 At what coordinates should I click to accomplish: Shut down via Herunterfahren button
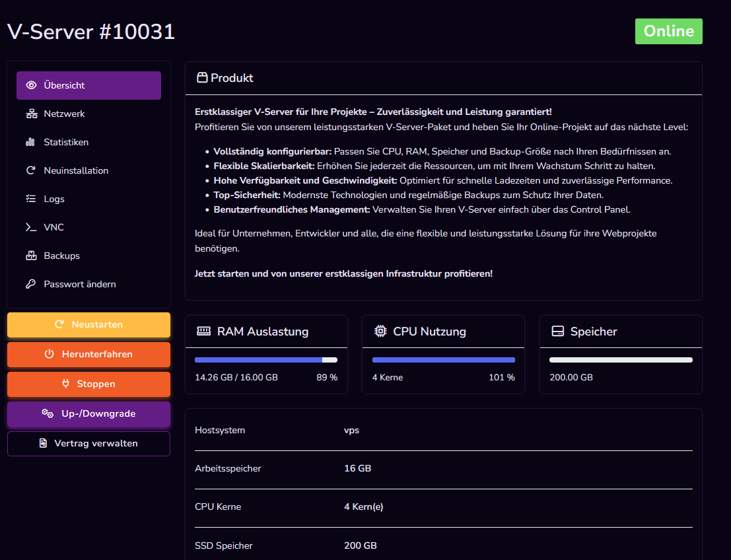click(x=88, y=355)
